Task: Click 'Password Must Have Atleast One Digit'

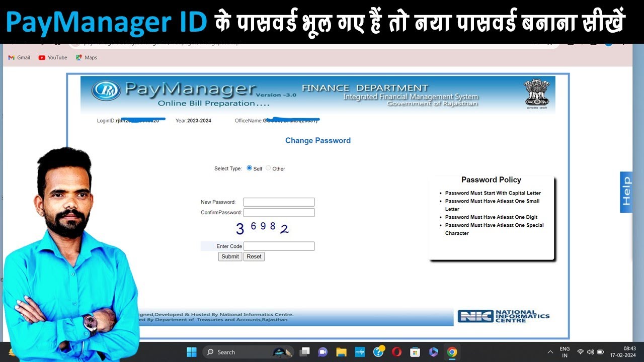Action: [x=491, y=217]
